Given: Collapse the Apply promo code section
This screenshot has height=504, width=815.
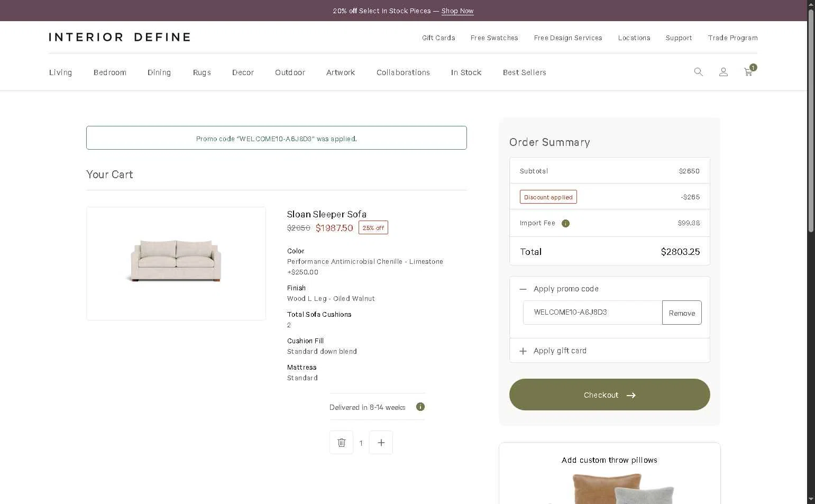Looking at the screenshot, I should 523,289.
